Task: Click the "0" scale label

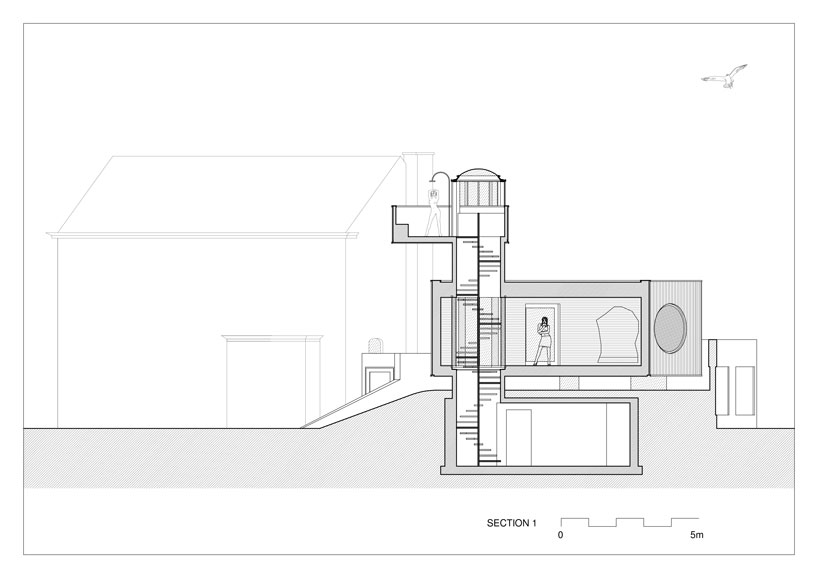Action: [x=560, y=535]
